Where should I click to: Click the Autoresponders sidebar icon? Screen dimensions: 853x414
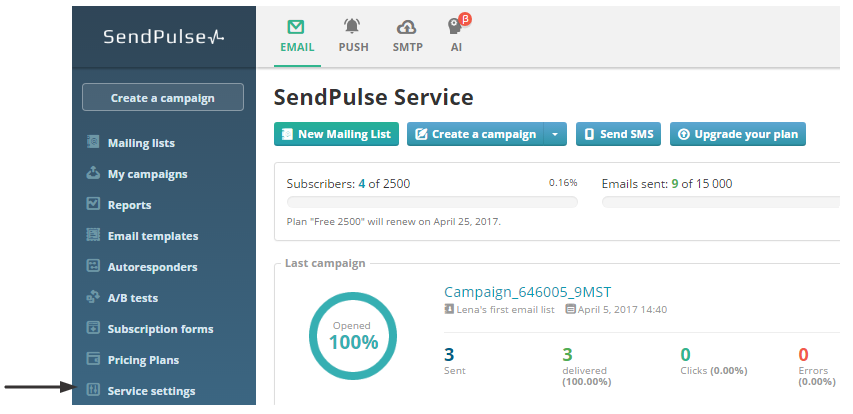coord(93,266)
